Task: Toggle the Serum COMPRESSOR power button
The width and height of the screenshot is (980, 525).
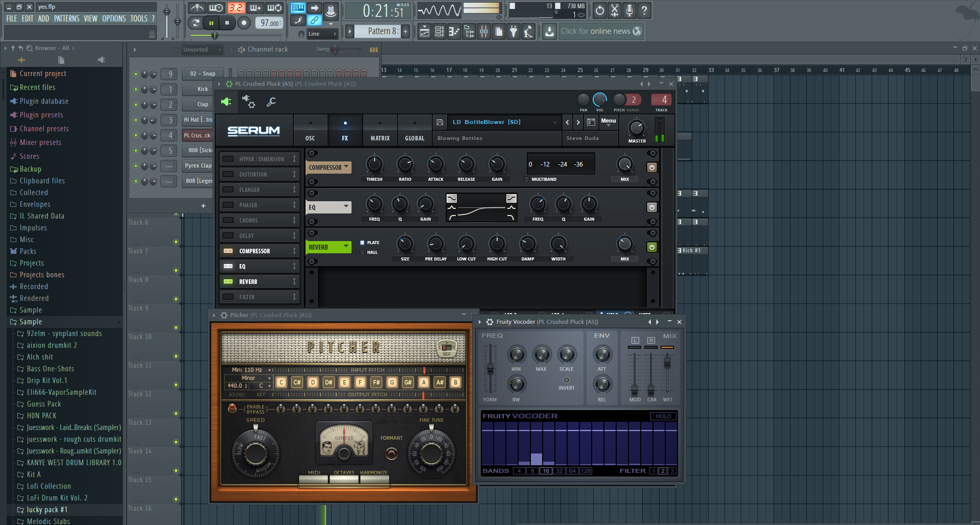Action: (x=652, y=168)
